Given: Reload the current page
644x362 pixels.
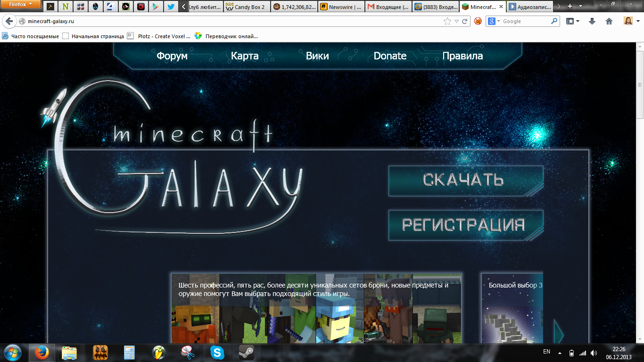Looking at the screenshot, I should coord(464,21).
